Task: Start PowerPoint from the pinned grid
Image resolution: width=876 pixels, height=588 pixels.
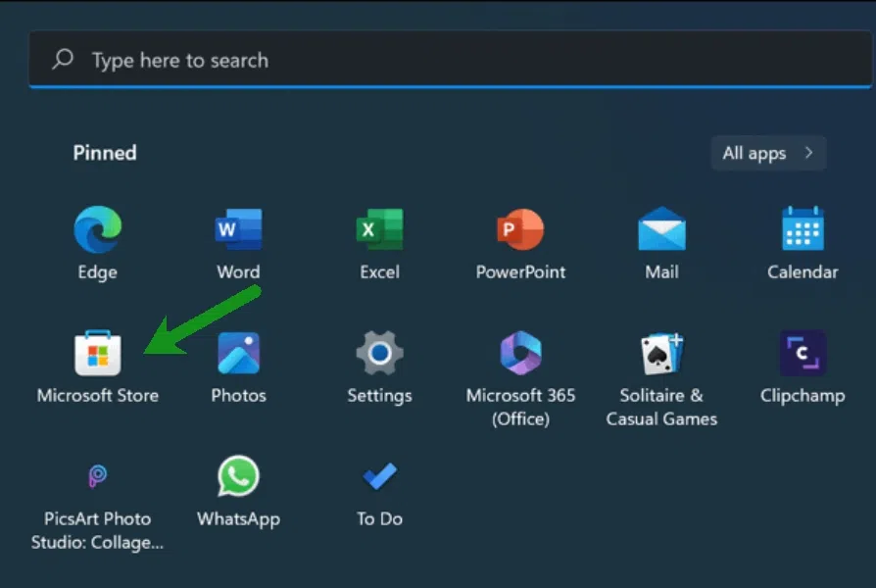Action: 520,229
